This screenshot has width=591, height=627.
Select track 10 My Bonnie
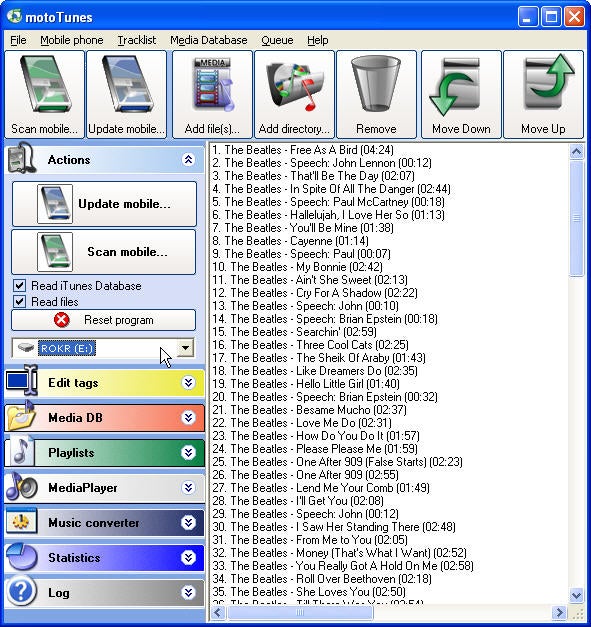(x=297, y=267)
